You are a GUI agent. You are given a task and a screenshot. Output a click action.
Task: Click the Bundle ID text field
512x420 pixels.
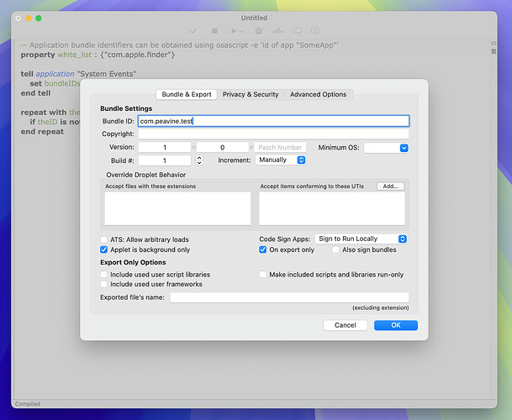pos(273,121)
